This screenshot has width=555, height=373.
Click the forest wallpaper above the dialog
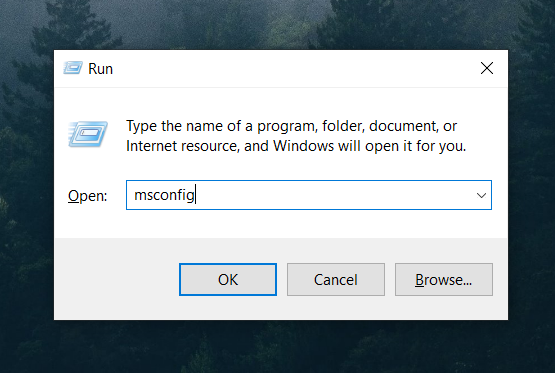[x=278, y=25]
